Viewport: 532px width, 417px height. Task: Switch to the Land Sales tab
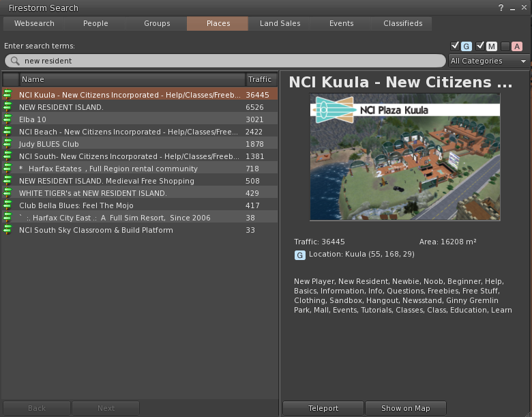[x=280, y=23]
